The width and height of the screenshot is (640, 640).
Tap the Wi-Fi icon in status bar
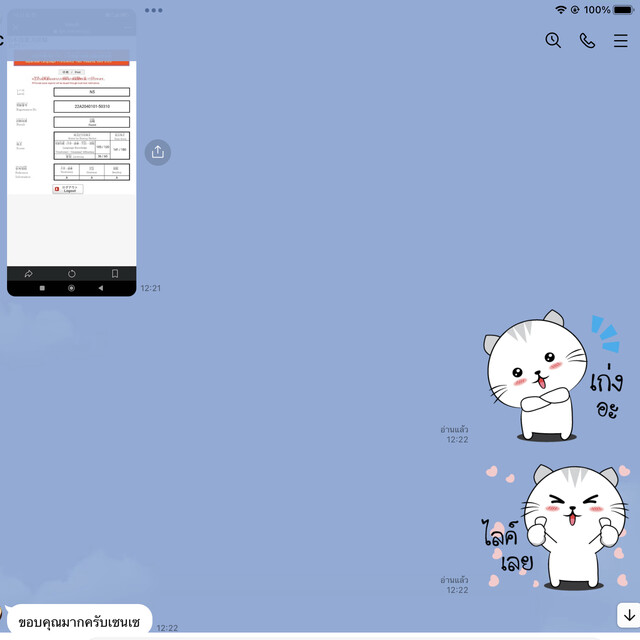pyautogui.click(x=561, y=10)
